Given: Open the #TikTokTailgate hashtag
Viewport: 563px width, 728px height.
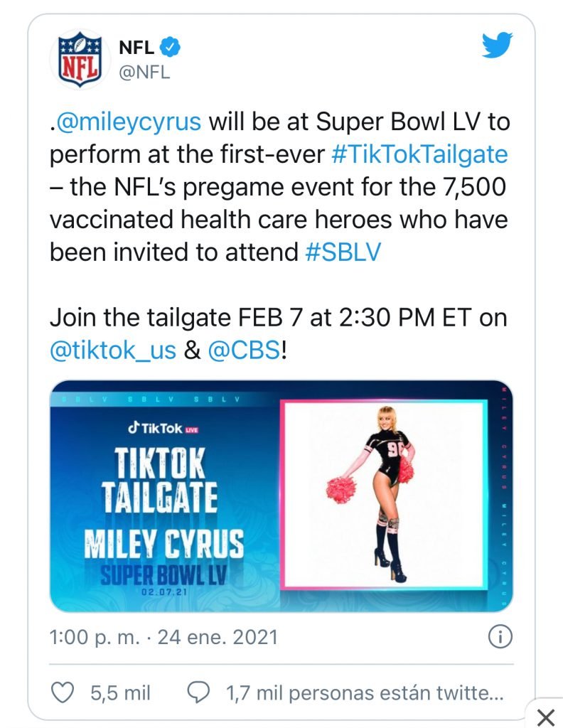Looking at the screenshot, I should pyautogui.click(x=420, y=156).
